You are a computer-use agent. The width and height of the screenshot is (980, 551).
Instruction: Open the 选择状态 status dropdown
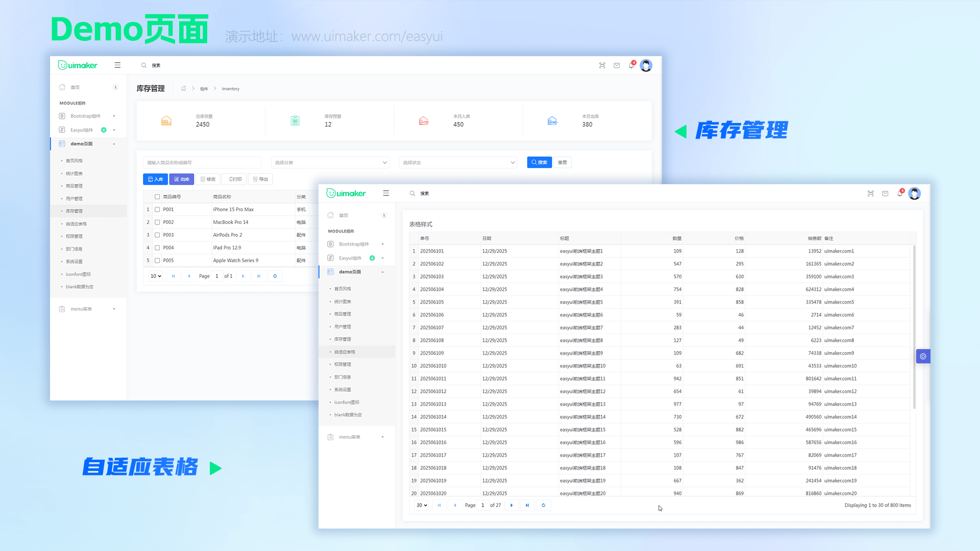[x=458, y=162]
